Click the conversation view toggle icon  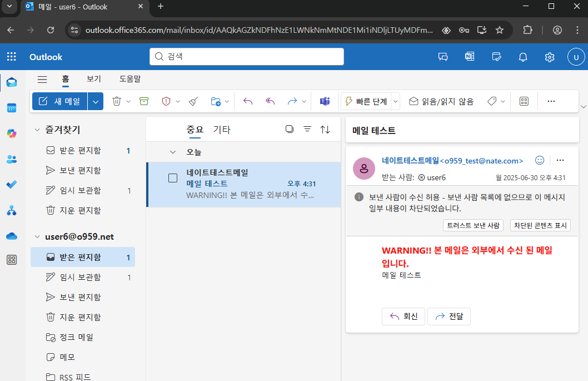(x=289, y=128)
